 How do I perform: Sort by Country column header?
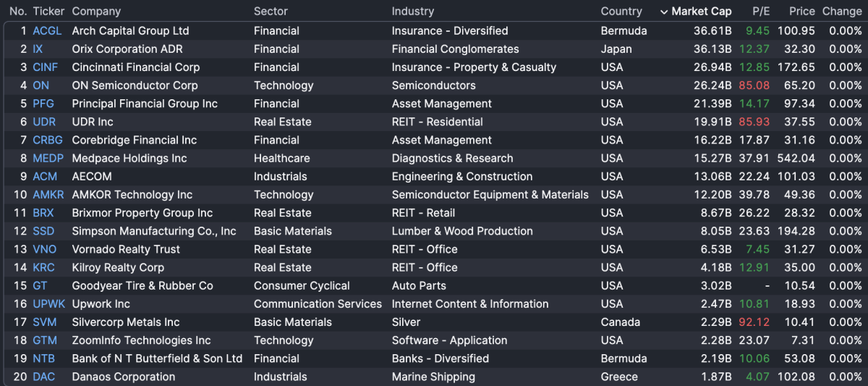click(x=621, y=12)
